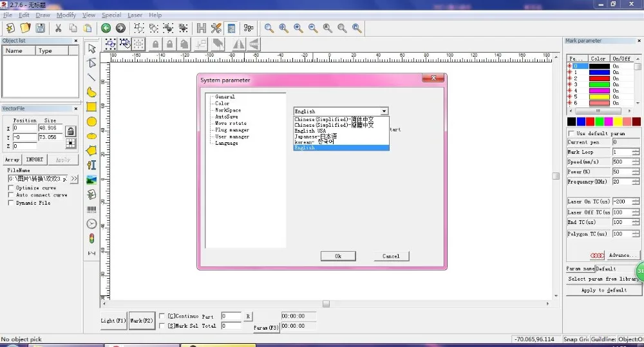
Task: Open the Modify menu
Action: point(66,15)
